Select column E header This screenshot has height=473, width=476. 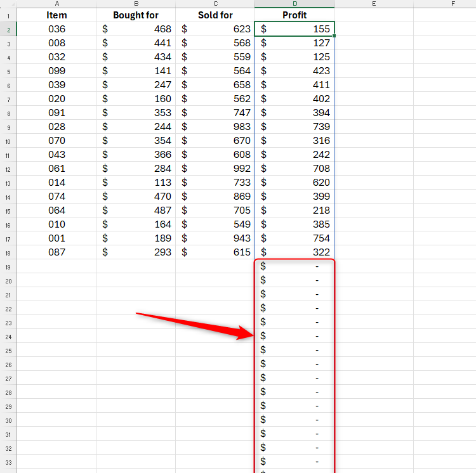point(374,4)
